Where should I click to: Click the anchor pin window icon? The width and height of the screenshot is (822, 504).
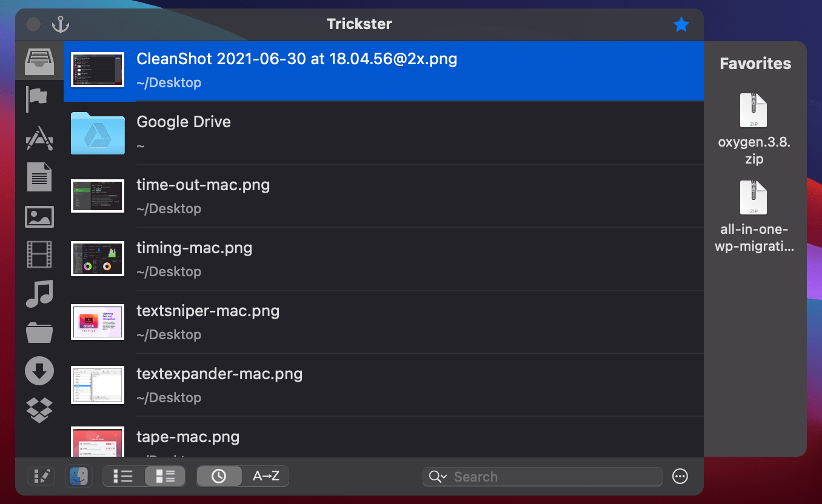pos(60,24)
